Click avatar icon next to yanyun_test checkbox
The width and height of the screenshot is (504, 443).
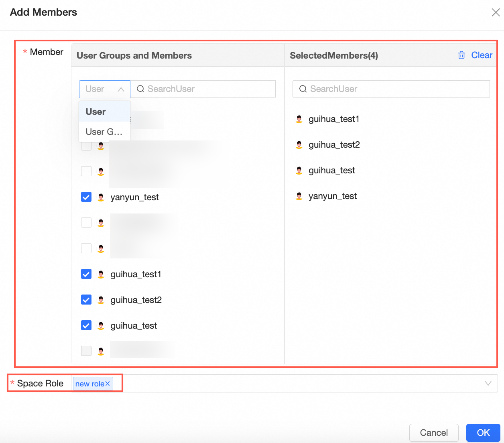click(101, 197)
